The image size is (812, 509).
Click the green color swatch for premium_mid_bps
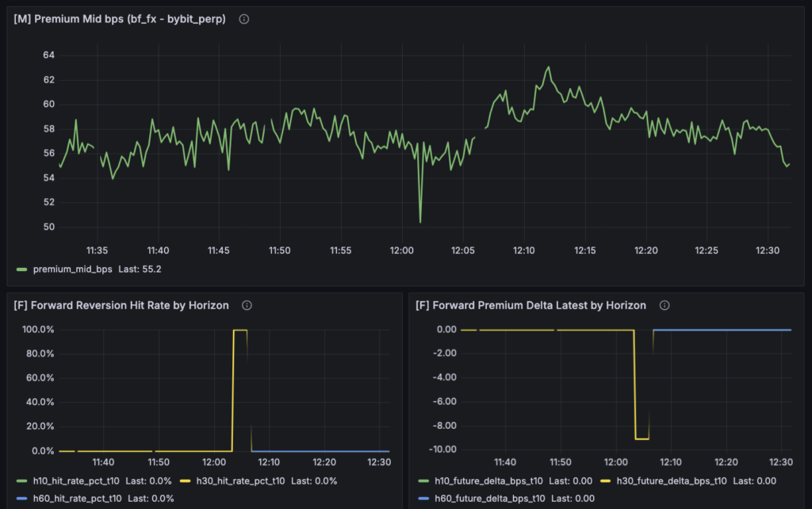[22, 270]
